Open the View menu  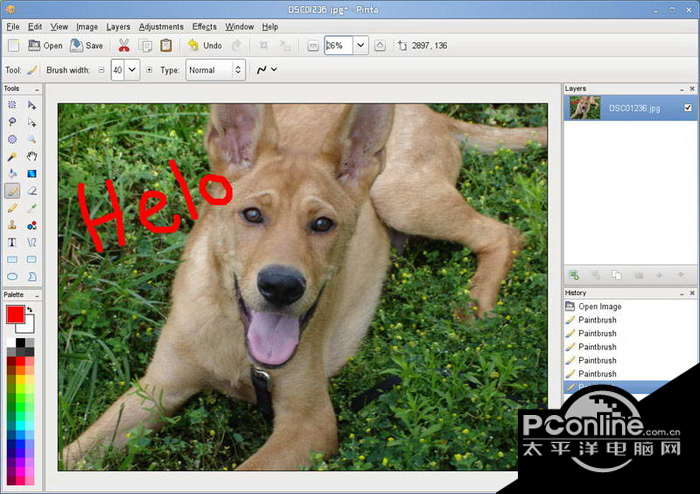click(x=59, y=27)
